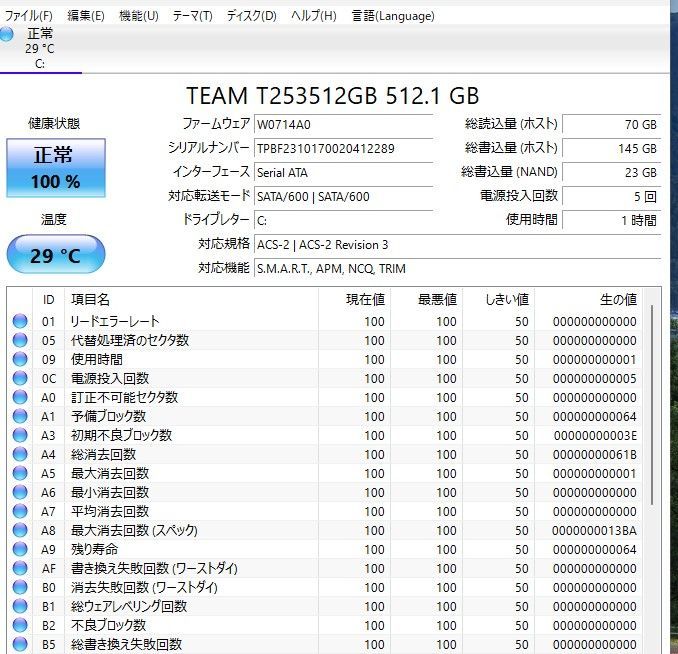Click the NAND writes value 23 GB

pyautogui.click(x=611, y=173)
